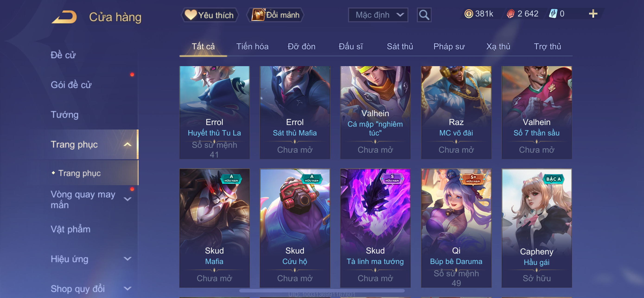Click the chest icon in Đổi mảnh

258,15
